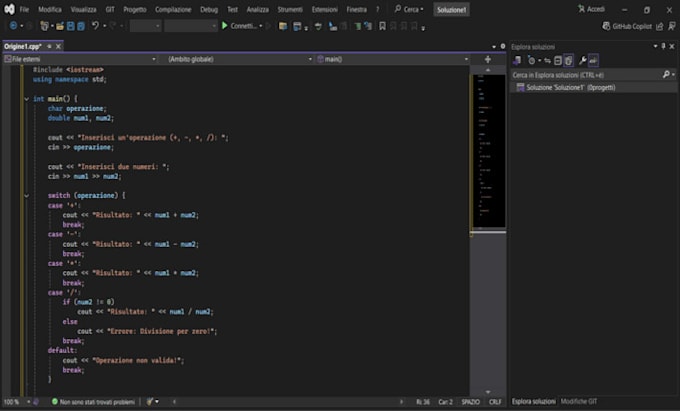Click the search magnifier in Esplora soluzioni
This screenshot has height=411, width=680.
[666, 75]
